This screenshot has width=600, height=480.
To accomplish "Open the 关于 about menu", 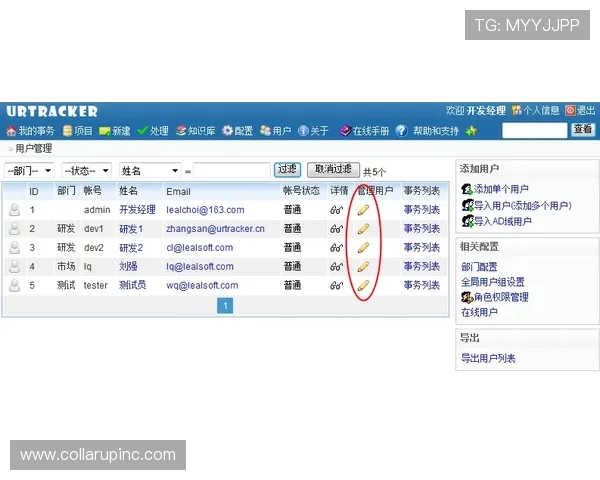I will point(313,131).
